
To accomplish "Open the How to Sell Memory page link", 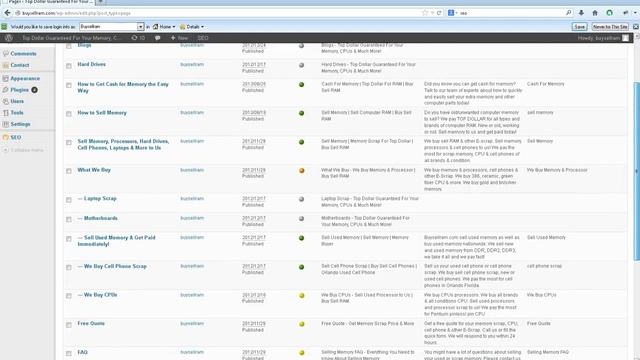I will click(102, 113).
